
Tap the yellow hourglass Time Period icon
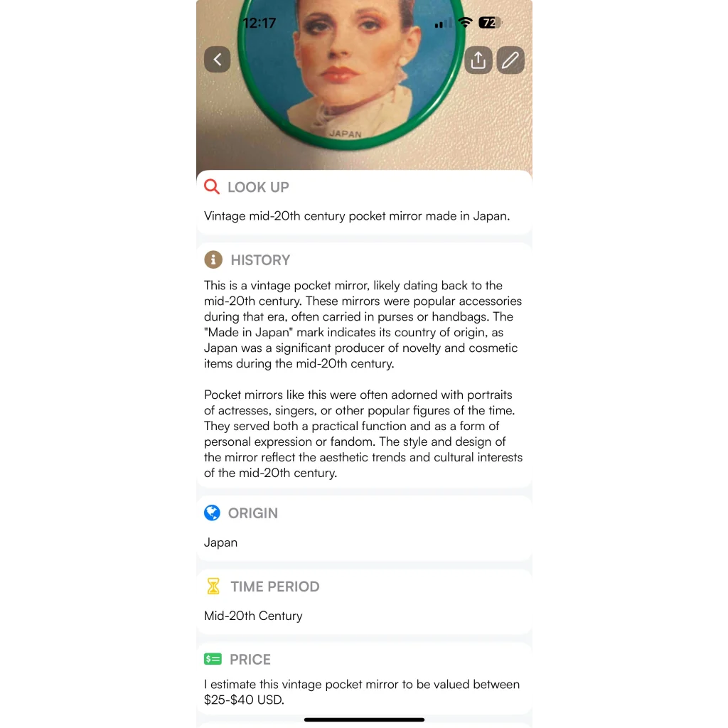(213, 586)
